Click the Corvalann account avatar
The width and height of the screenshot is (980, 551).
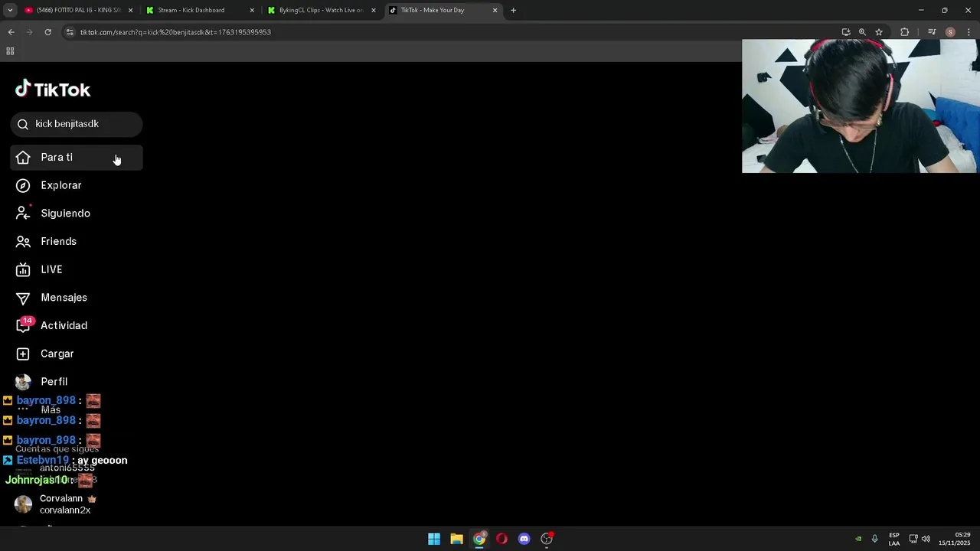24,504
